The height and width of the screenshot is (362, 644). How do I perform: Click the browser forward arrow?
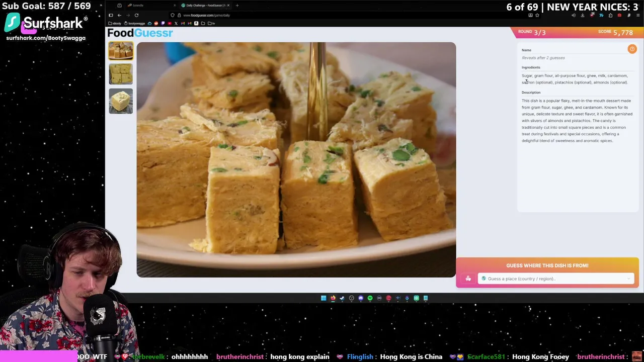128,15
